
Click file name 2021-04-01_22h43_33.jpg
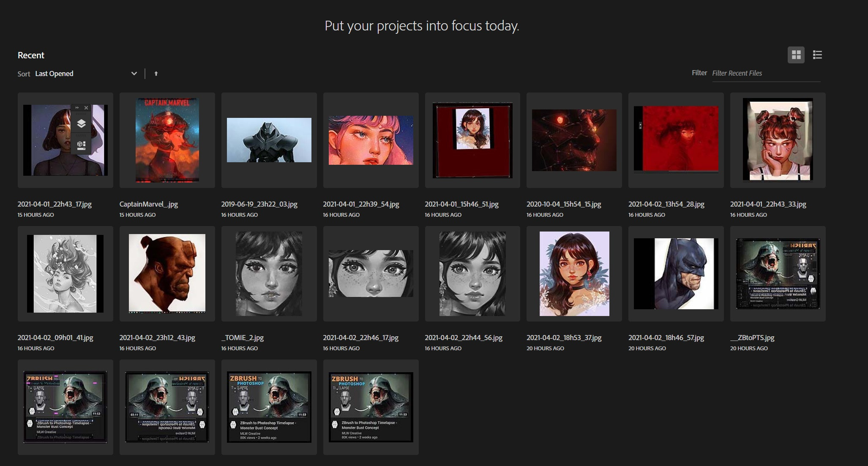pos(768,204)
